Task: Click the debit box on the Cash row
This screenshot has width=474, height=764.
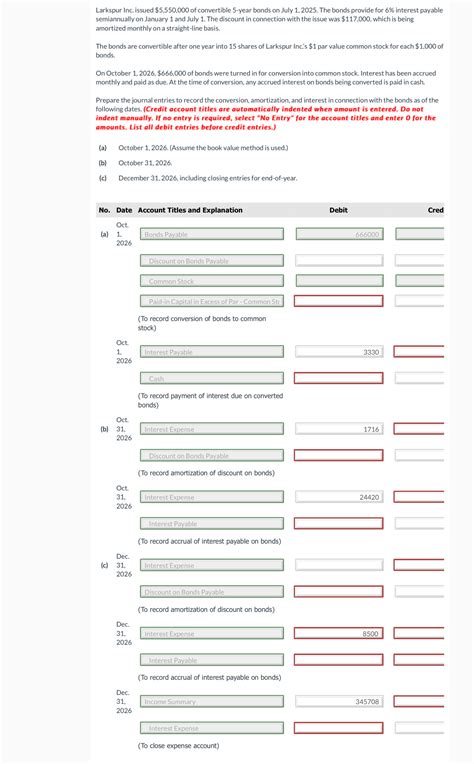Action: (339, 379)
